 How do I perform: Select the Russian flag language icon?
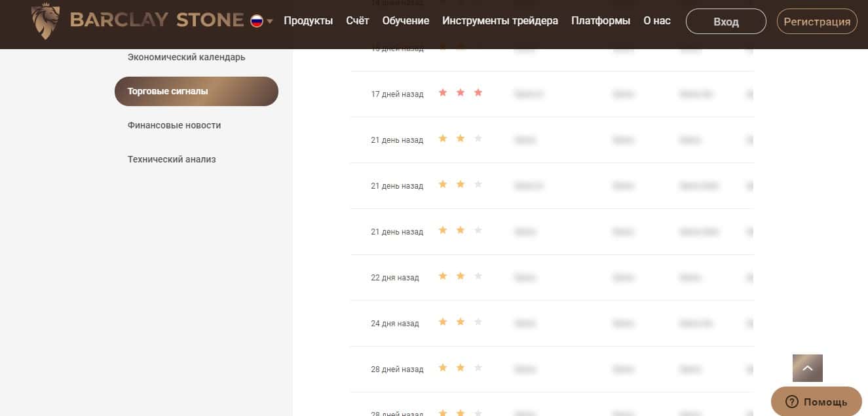click(x=257, y=21)
